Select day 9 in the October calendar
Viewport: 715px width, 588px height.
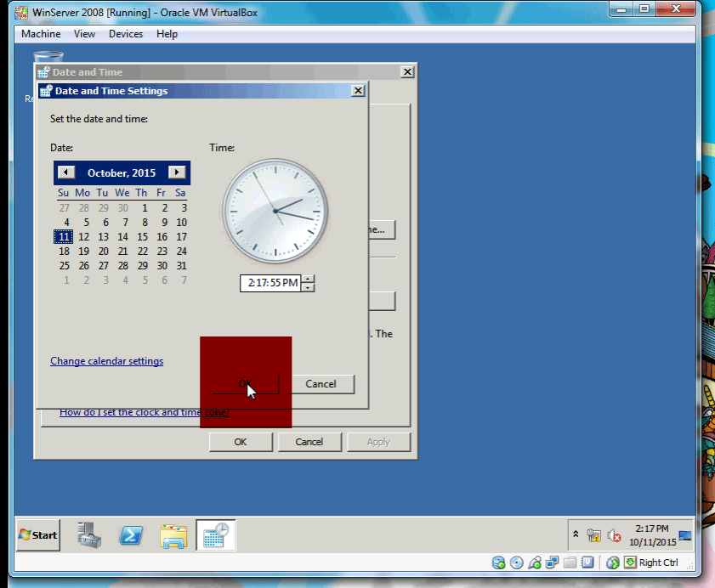pyautogui.click(x=165, y=223)
